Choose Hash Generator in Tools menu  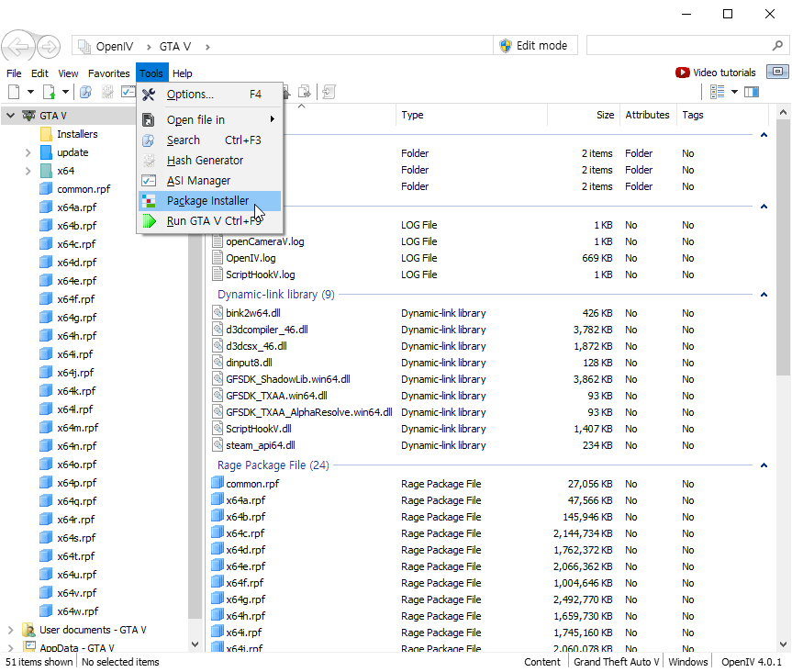pyautogui.click(x=209, y=160)
